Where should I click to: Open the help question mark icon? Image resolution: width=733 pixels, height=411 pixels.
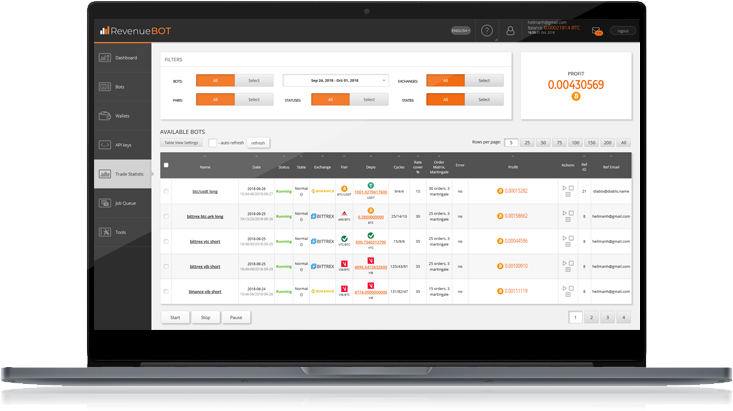(487, 31)
